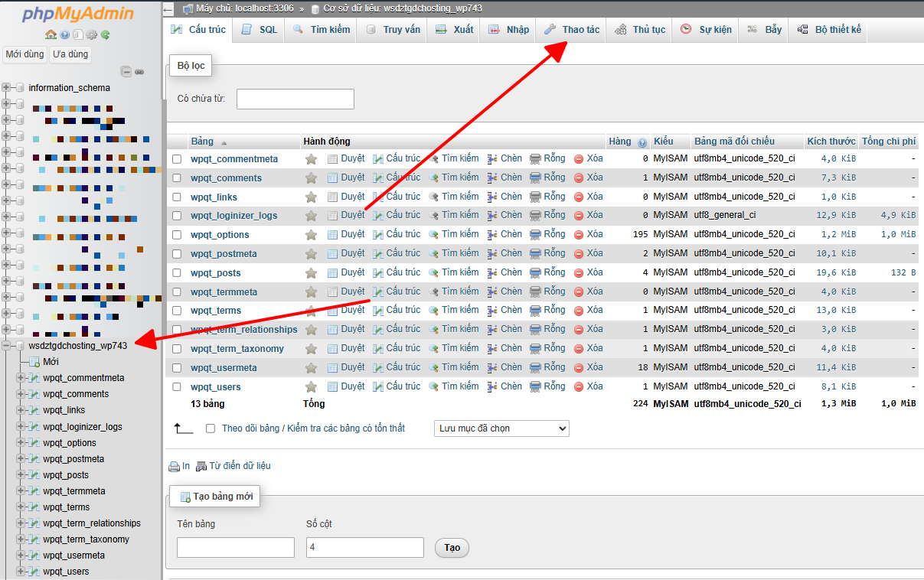Open the SQL tab

tap(260, 30)
